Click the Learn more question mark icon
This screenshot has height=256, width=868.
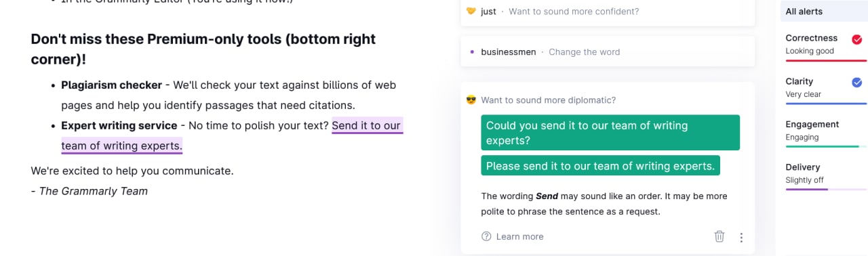coord(486,236)
